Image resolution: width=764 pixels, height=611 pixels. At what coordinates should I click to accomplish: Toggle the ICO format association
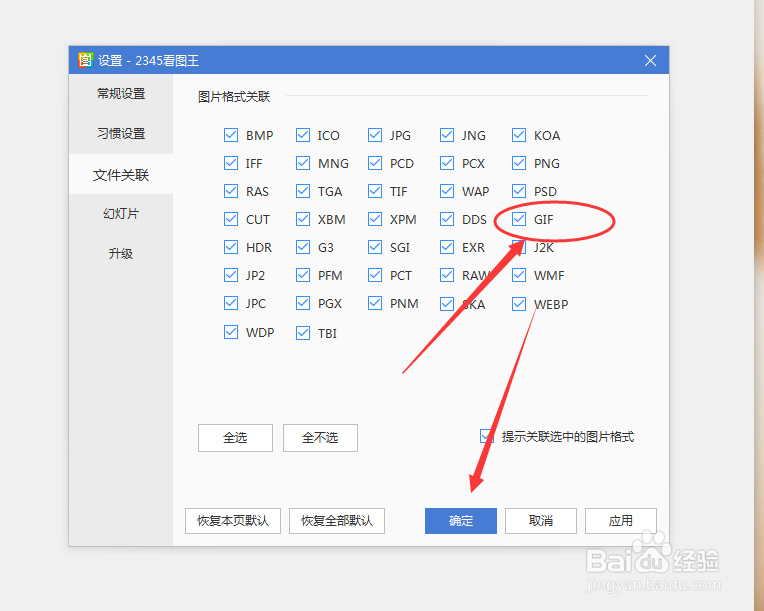[x=303, y=135]
